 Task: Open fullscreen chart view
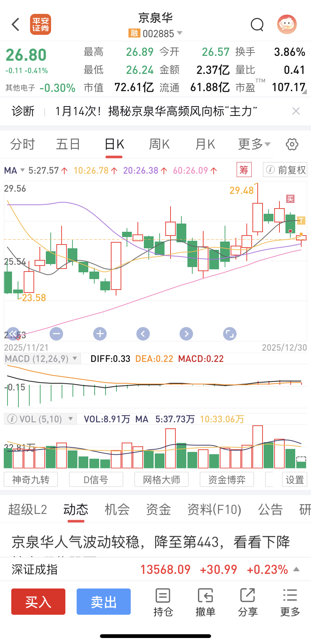pyautogui.click(x=229, y=333)
